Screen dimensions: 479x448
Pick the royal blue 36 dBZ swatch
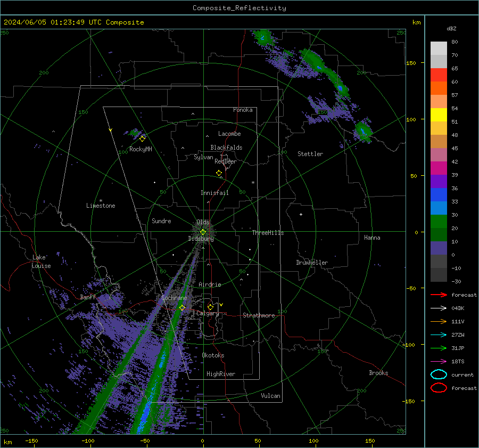pyautogui.click(x=439, y=194)
